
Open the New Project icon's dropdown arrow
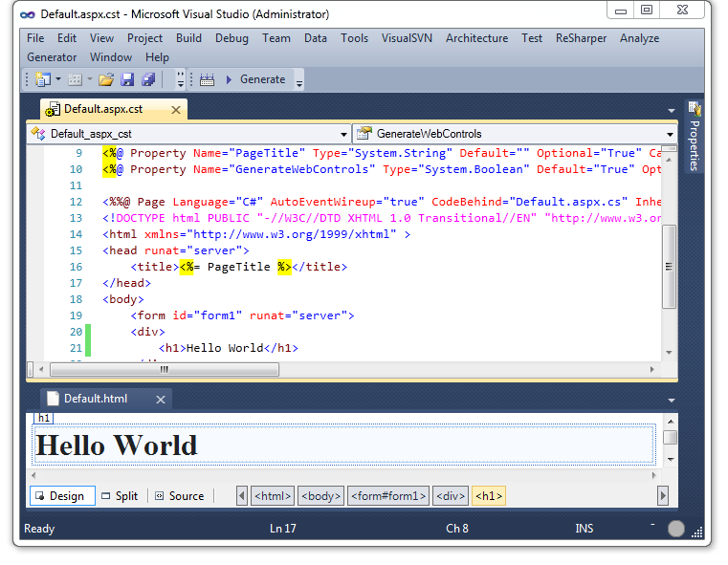coord(58,79)
